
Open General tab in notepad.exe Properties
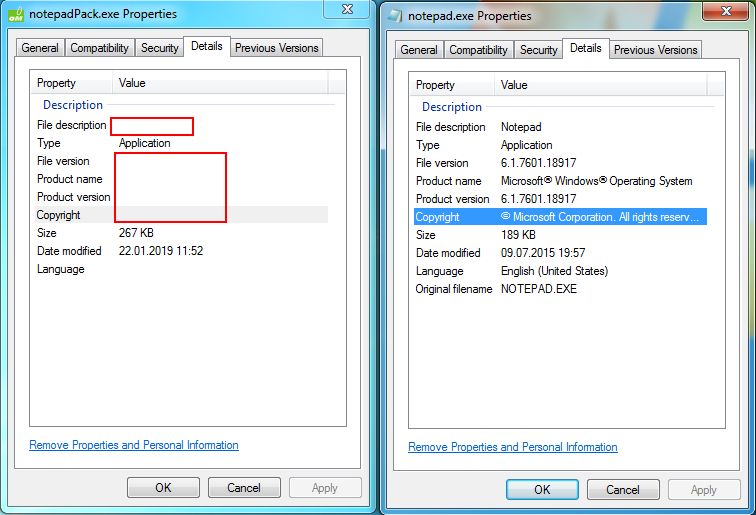[418, 50]
